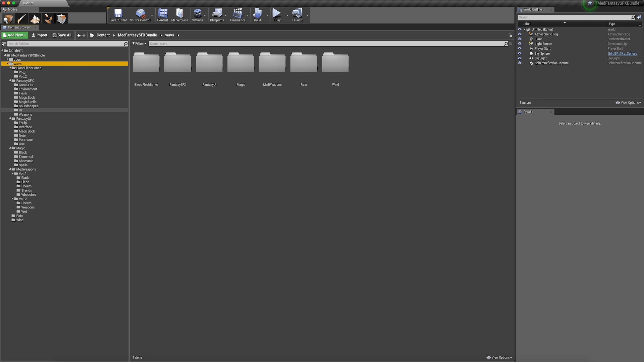Select the Foliage mode icon

click(x=48, y=19)
